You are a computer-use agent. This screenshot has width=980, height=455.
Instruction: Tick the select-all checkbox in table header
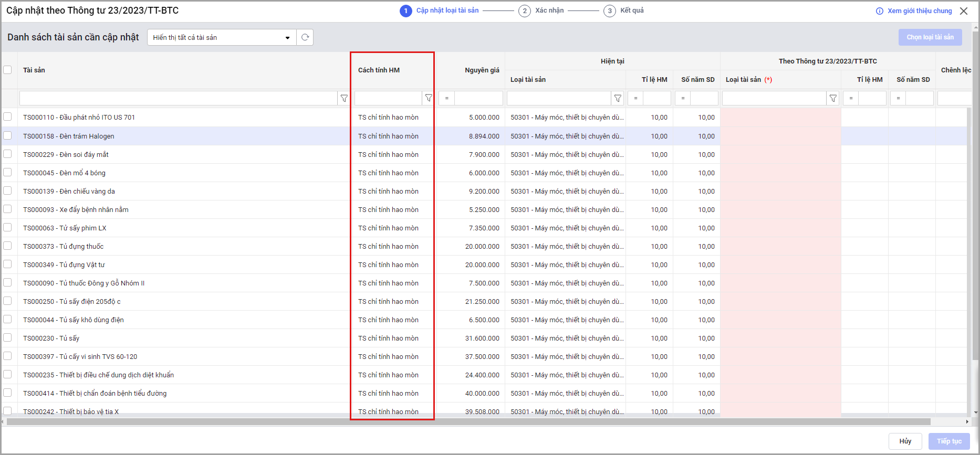tap(8, 70)
